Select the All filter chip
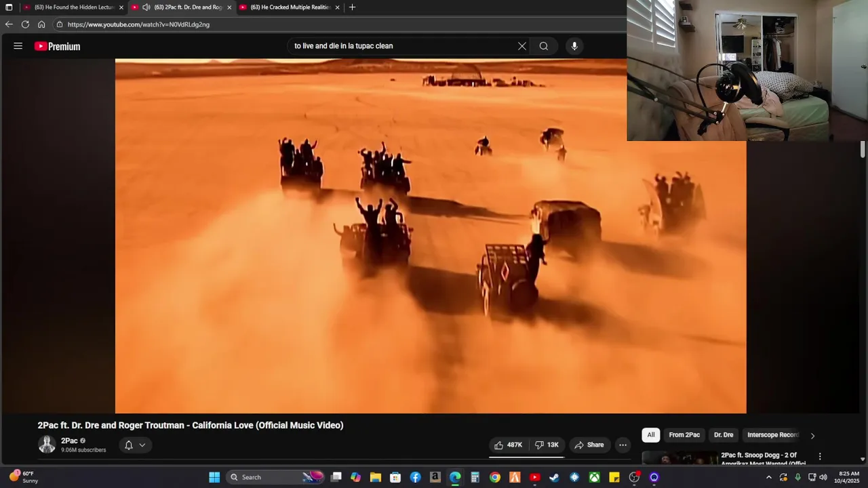868x488 pixels. tap(651, 435)
